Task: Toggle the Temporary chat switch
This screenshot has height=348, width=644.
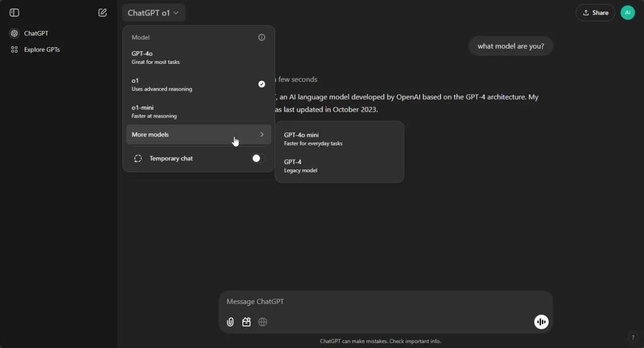Action: click(259, 158)
